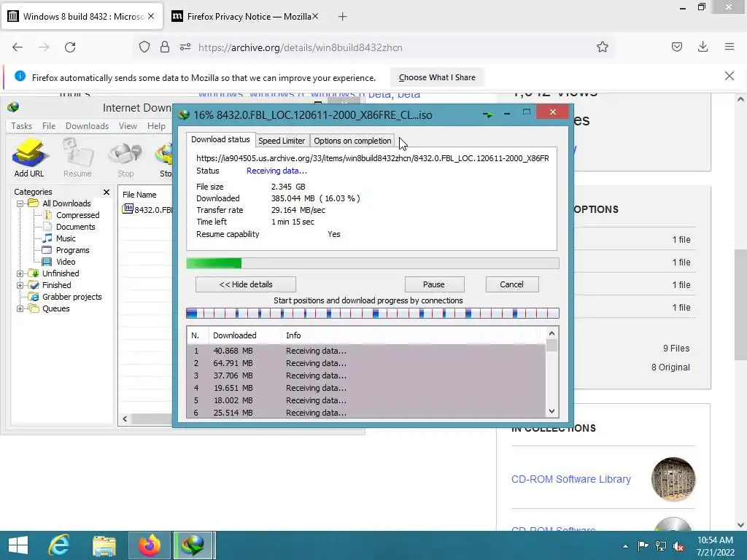747x560 pixels.
Task: Select connection 1 row with 40.868 MB
Action: pyautogui.click(x=366, y=351)
